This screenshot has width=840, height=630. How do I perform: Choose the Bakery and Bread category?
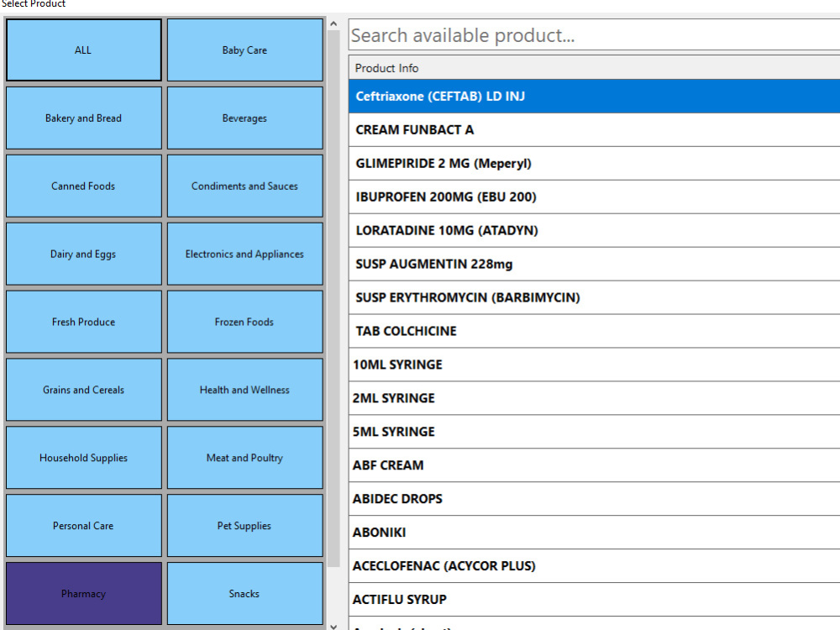pos(83,118)
